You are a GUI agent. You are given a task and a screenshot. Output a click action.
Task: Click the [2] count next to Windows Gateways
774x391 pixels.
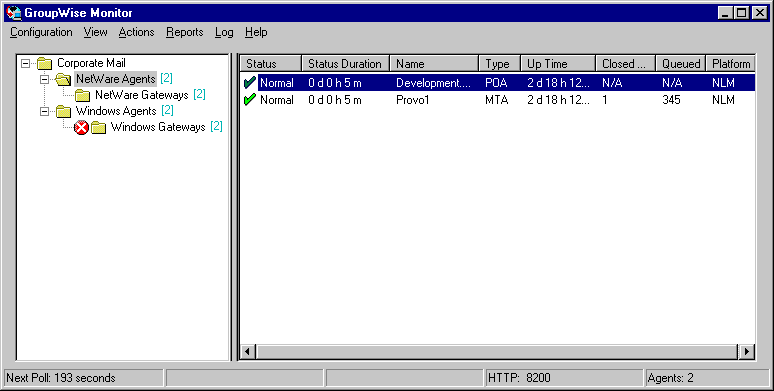click(x=216, y=126)
